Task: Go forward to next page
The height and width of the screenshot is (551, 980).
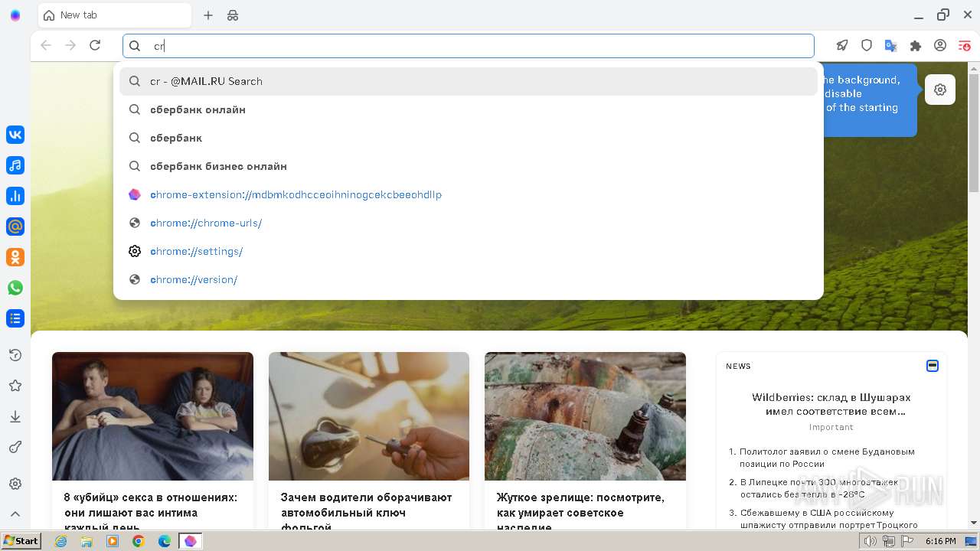Action: (x=70, y=46)
